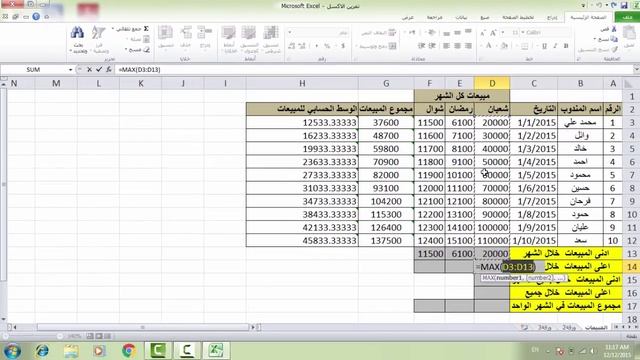
Task: Open the Delete cells icon
Action: point(186,33)
